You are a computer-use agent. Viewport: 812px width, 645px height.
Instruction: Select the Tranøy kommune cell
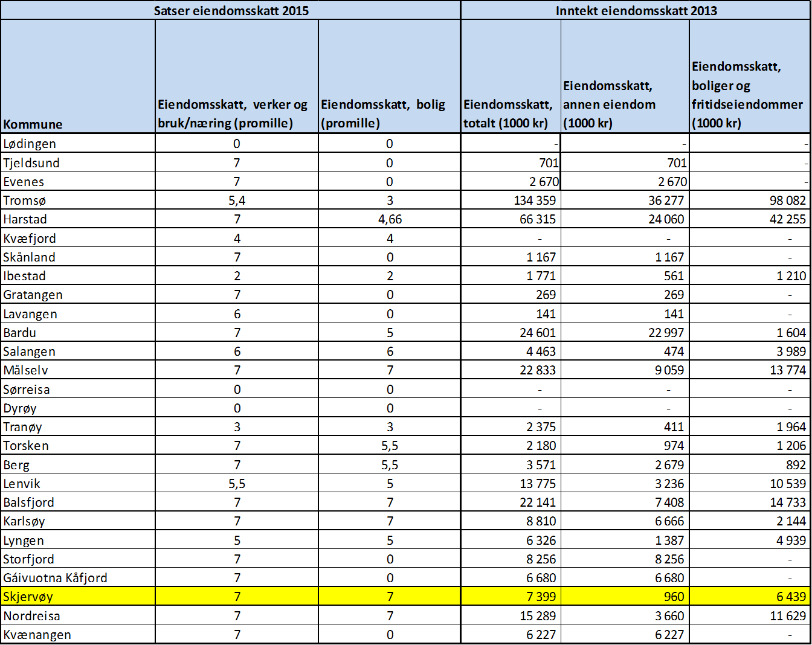[x=78, y=426]
